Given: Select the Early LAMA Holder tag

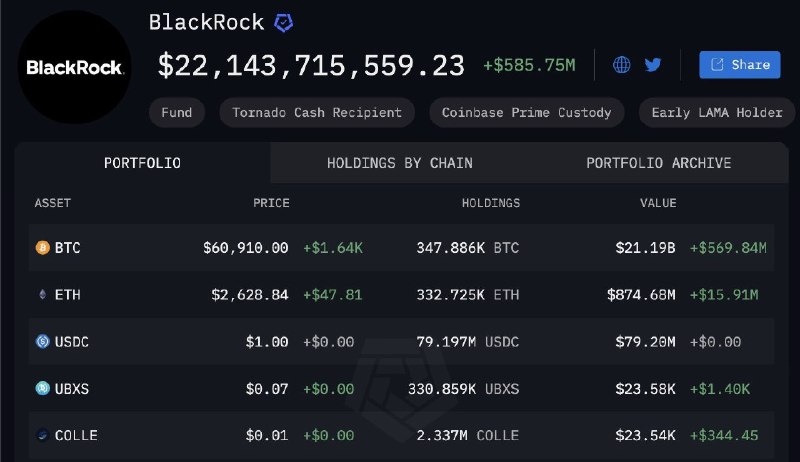Looking at the screenshot, I should (x=716, y=112).
